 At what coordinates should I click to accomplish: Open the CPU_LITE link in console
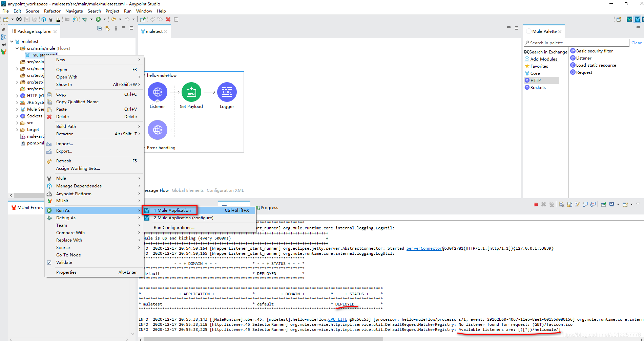pyautogui.click(x=337, y=319)
